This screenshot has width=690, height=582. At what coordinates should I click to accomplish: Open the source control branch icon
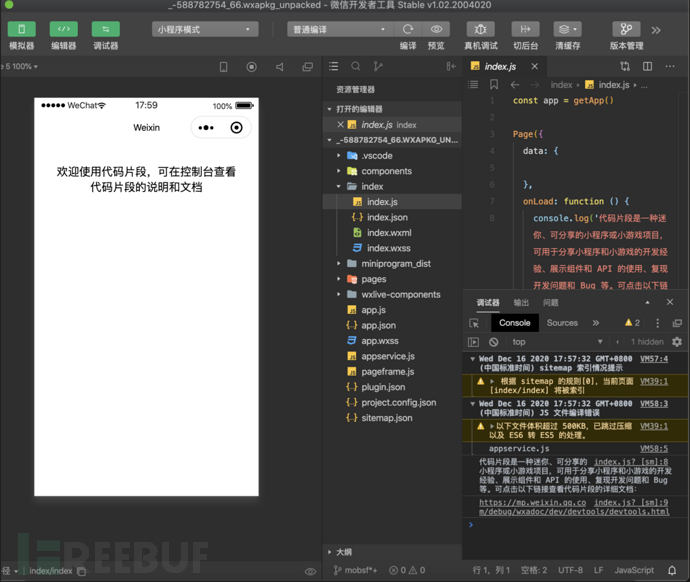pyautogui.click(x=378, y=66)
